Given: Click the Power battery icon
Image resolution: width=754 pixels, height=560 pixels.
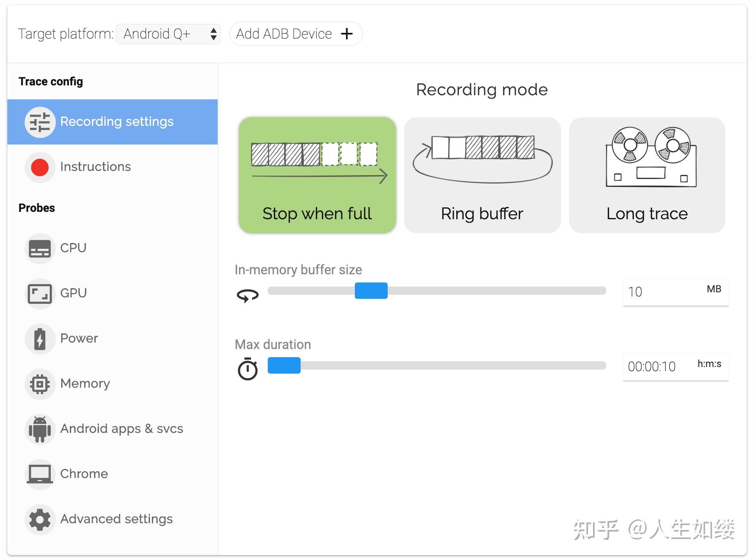Looking at the screenshot, I should click(40, 338).
